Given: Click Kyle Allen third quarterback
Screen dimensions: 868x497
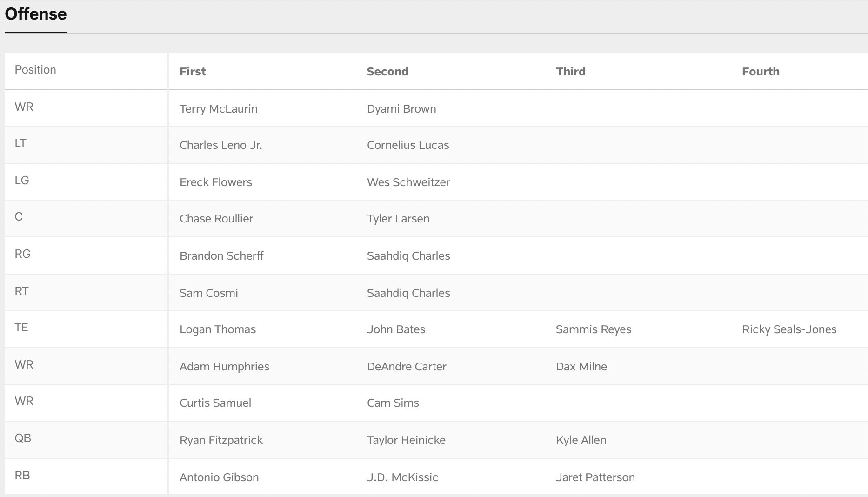Looking at the screenshot, I should 581,440.
